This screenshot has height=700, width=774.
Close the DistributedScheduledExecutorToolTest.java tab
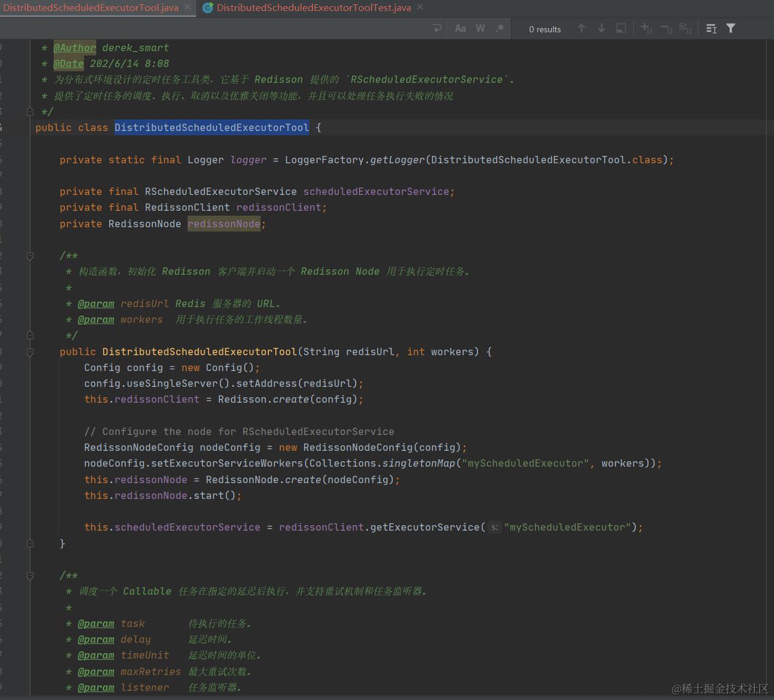point(420,7)
